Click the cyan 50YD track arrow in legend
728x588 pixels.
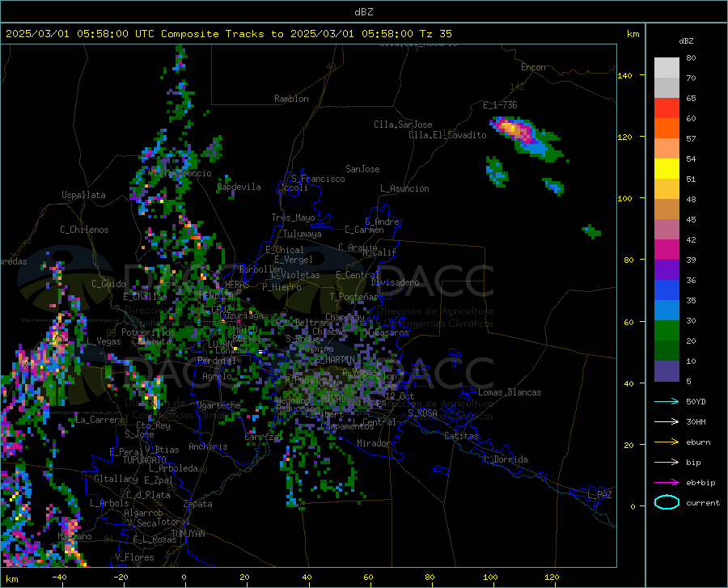(667, 401)
